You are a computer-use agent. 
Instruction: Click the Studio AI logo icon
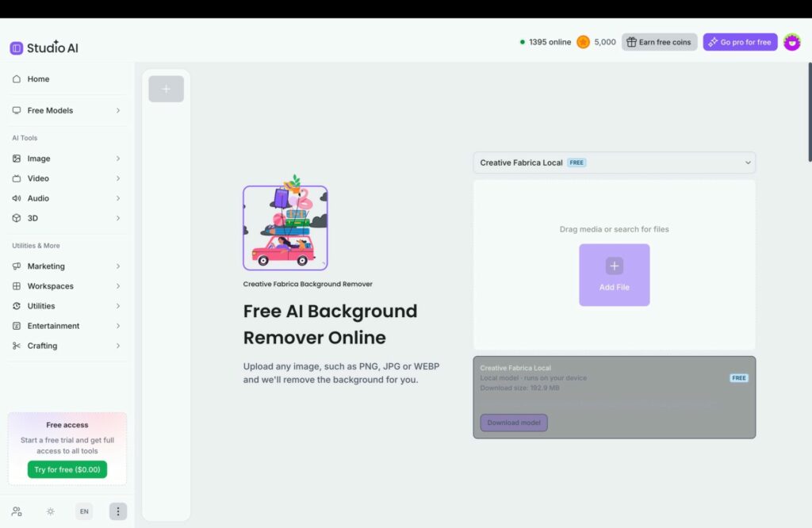click(17, 48)
